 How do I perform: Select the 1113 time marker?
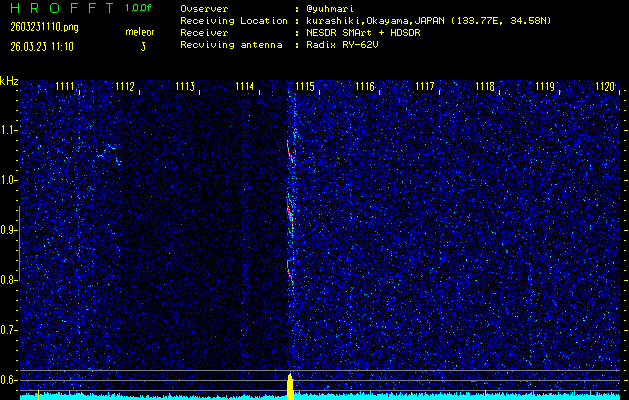(x=185, y=87)
